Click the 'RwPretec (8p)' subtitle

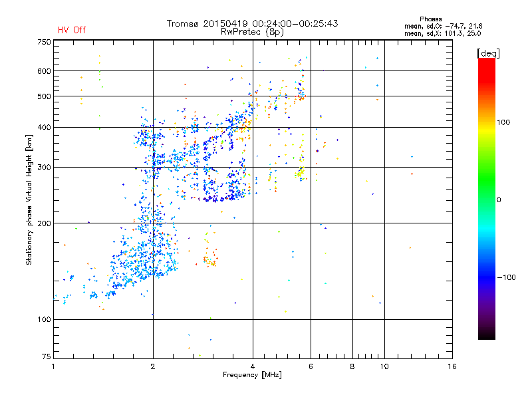252,32
